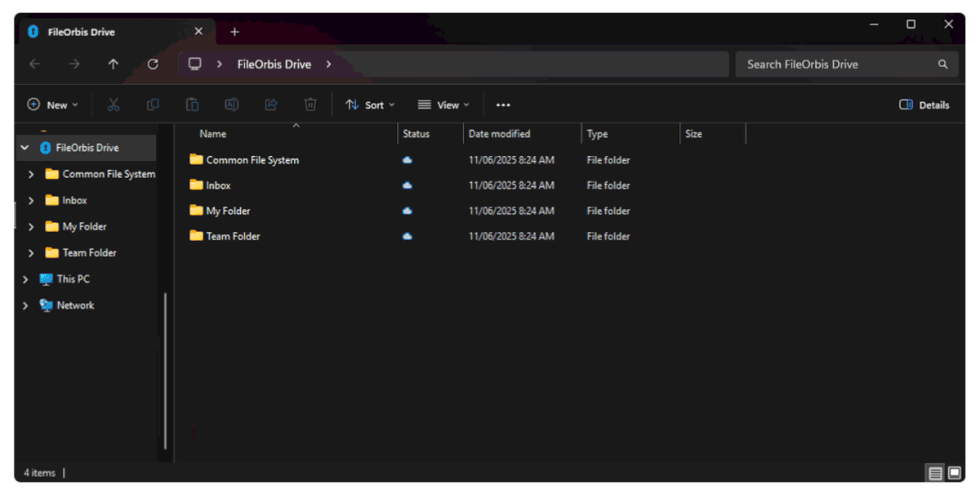This screenshot has width=980, height=495.
Task: Click File folder type of Inbox row
Action: point(608,185)
